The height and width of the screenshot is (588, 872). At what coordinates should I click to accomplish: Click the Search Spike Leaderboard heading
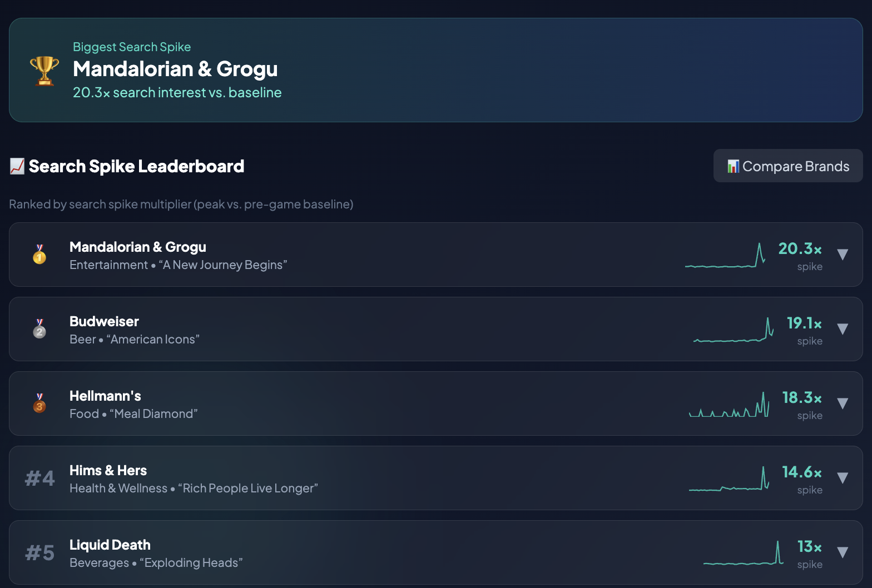coord(136,166)
